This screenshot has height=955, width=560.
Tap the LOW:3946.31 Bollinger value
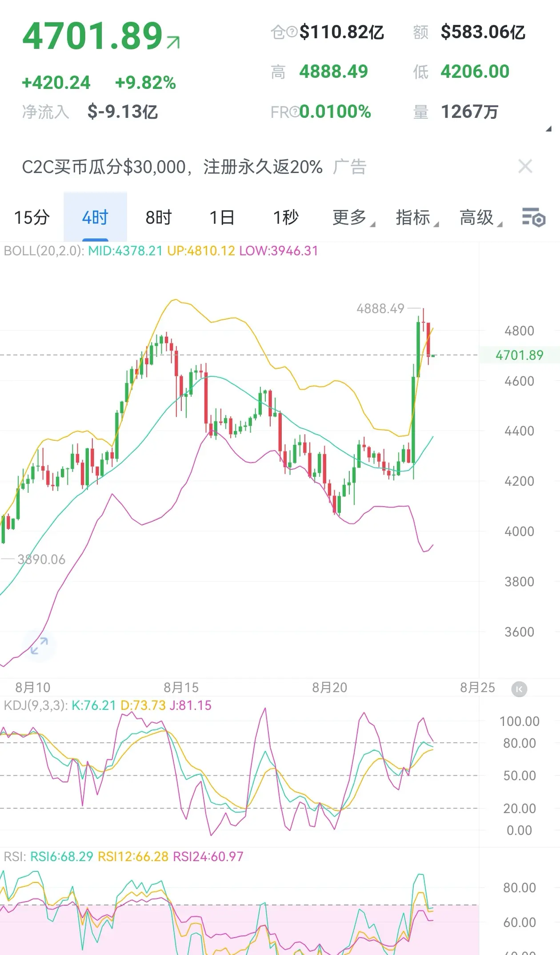tap(279, 251)
